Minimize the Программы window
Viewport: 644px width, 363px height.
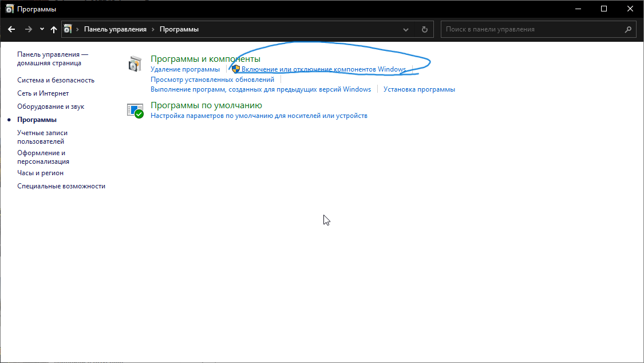(578, 9)
